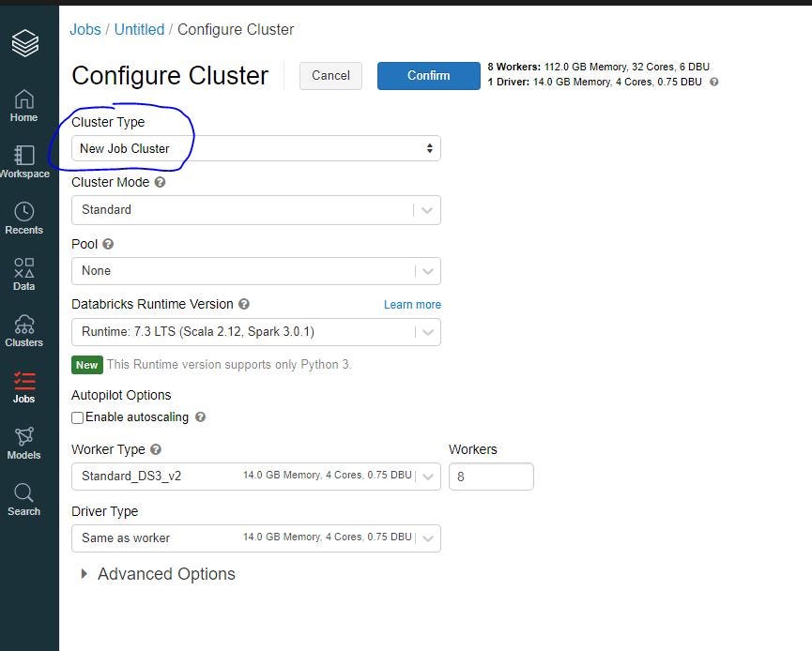Click the Workers count field
812x651 pixels.
pyautogui.click(x=491, y=477)
